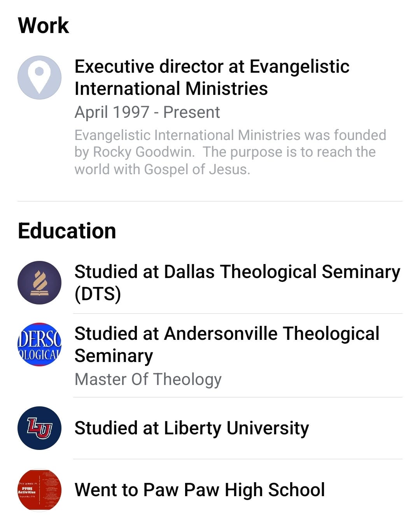Image resolution: width=420 pixels, height=530 pixels.
Task: Open Studied at Liberty University entry
Action: pyautogui.click(x=192, y=428)
